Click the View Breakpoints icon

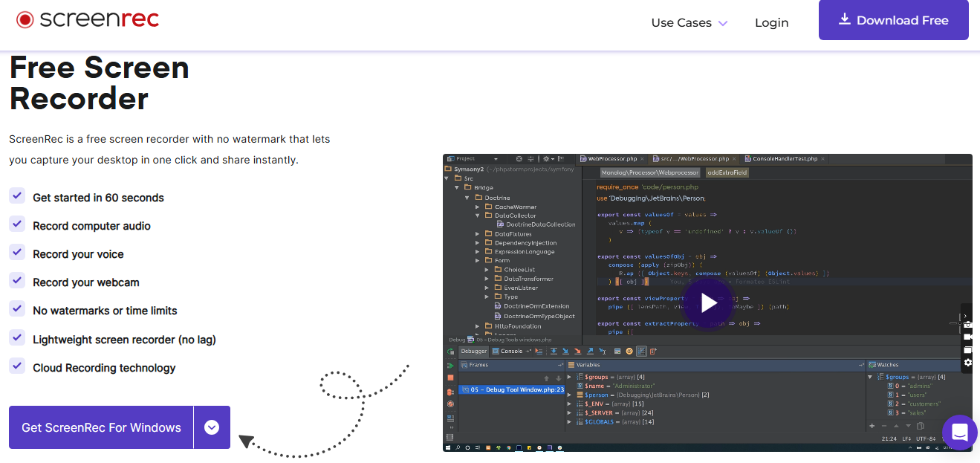(x=450, y=392)
